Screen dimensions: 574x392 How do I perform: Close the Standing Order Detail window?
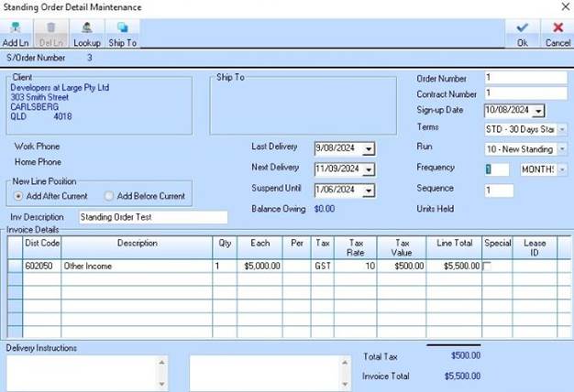(x=564, y=6)
